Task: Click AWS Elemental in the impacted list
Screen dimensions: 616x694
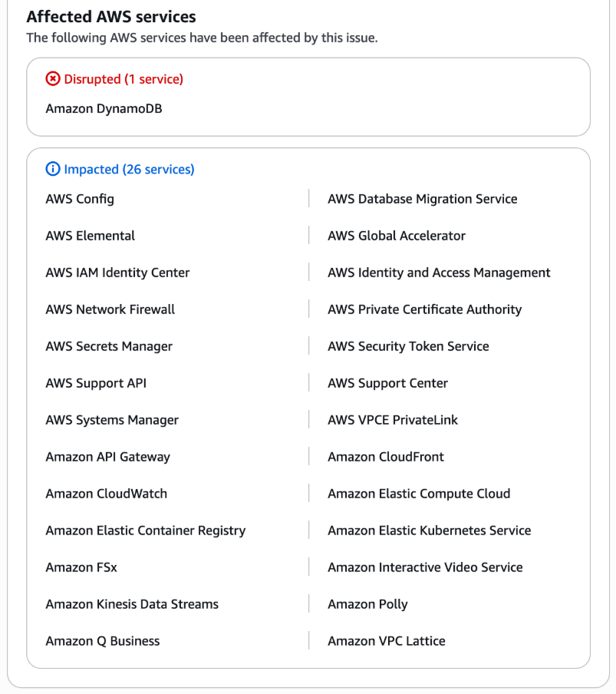Action: [x=90, y=236]
